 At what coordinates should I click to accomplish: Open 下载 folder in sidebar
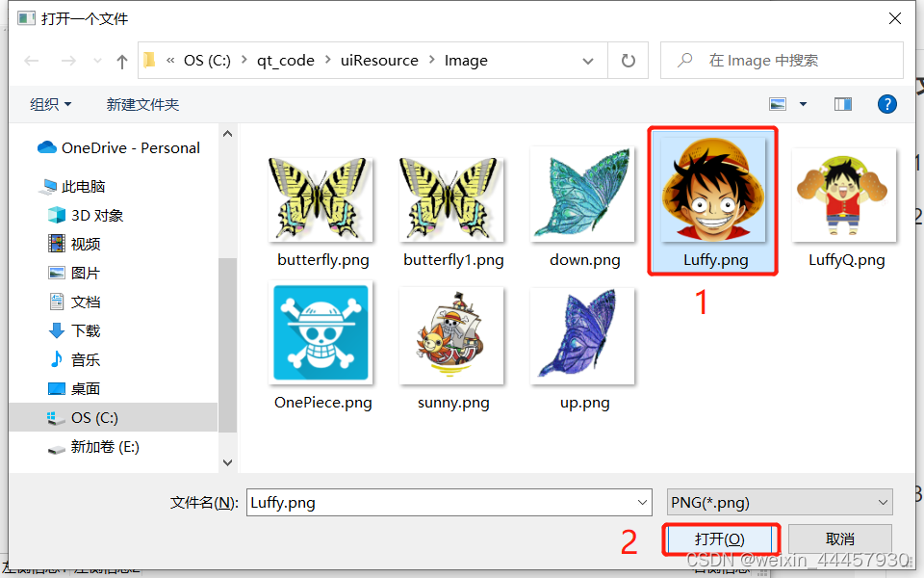74,330
